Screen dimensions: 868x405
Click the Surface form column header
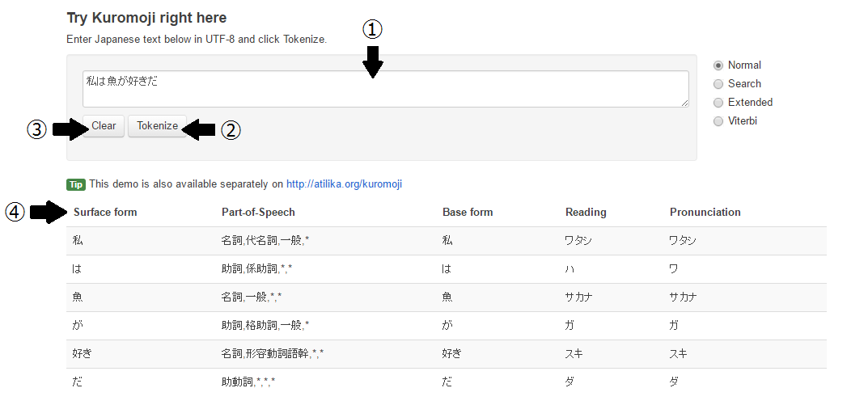pos(105,213)
